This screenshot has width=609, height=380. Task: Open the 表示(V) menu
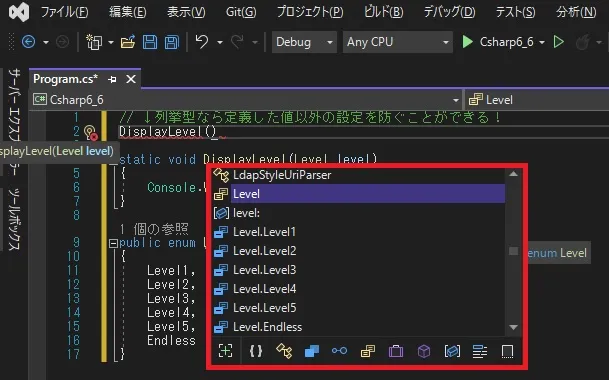(x=186, y=12)
